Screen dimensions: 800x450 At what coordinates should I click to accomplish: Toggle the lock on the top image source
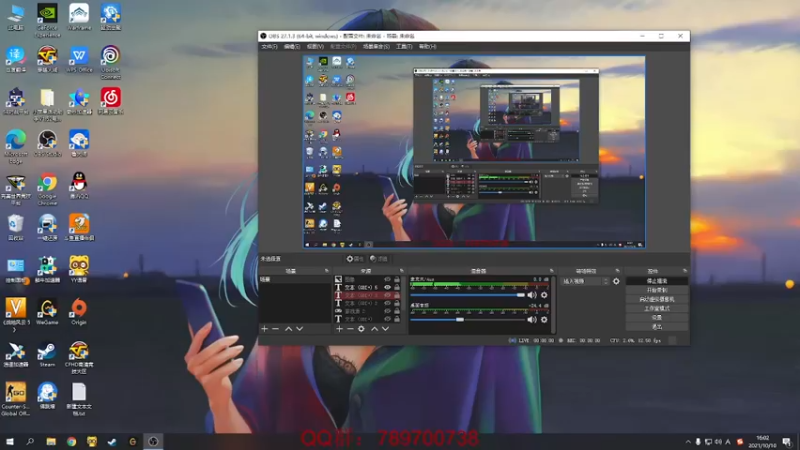(397, 280)
